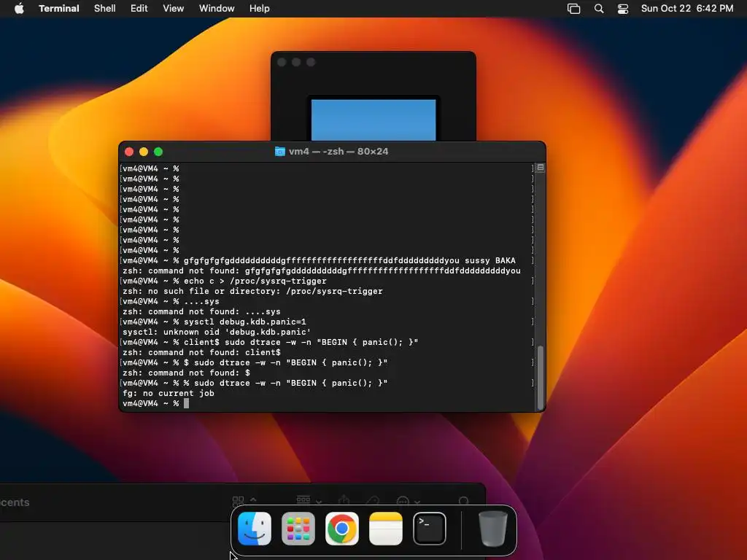
Task: Open the Apple menu
Action: click(19, 9)
